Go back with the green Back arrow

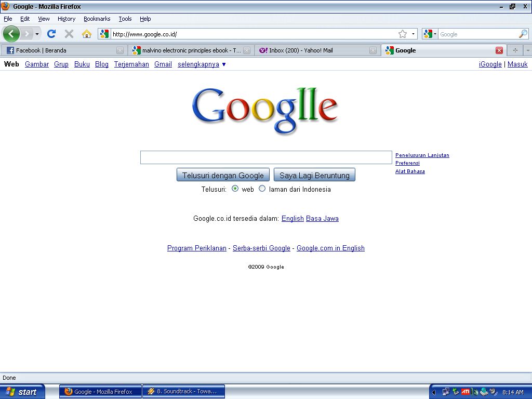pos(11,34)
